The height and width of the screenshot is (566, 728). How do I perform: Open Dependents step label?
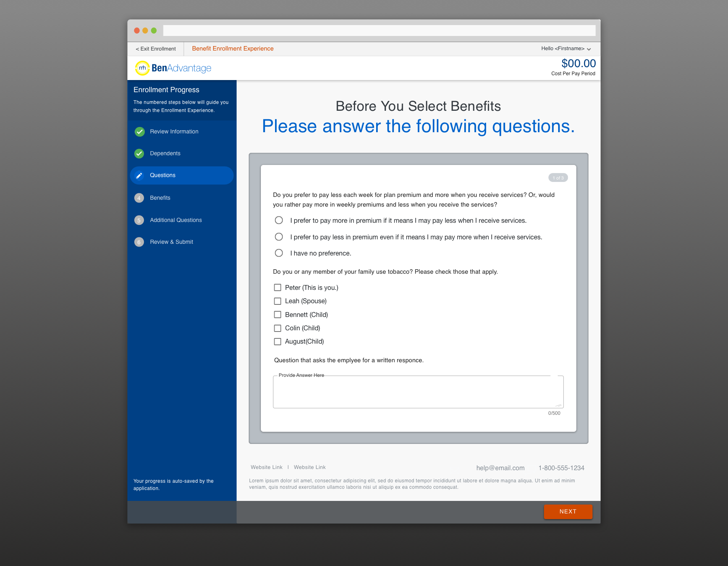click(165, 154)
